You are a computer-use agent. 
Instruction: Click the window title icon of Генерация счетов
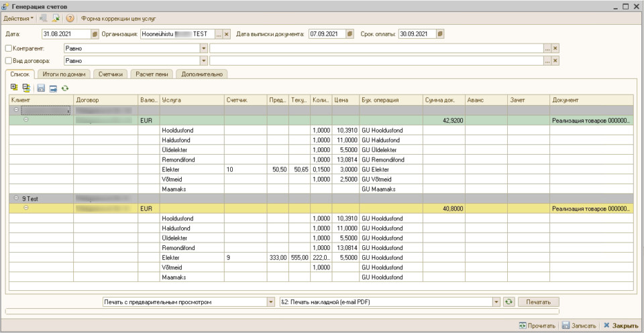coord(6,7)
